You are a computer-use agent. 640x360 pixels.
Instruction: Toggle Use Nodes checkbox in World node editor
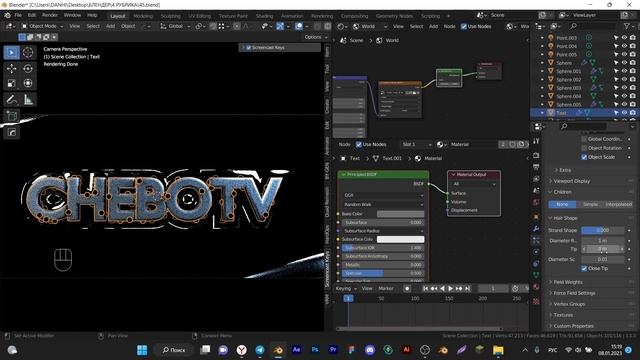coord(464,27)
